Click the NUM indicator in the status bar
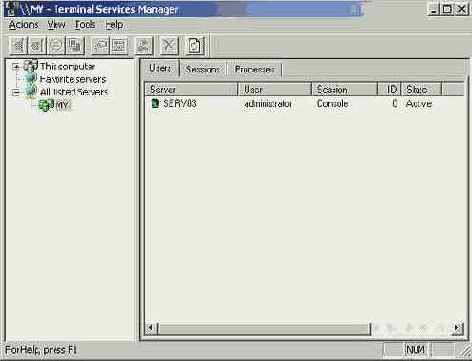The width and height of the screenshot is (472, 361). tap(415, 350)
